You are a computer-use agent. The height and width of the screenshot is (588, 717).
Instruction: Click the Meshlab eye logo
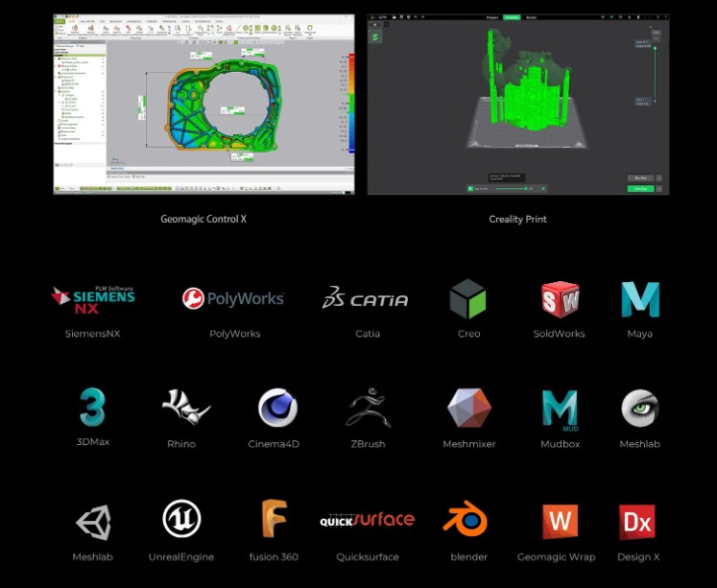(x=639, y=408)
